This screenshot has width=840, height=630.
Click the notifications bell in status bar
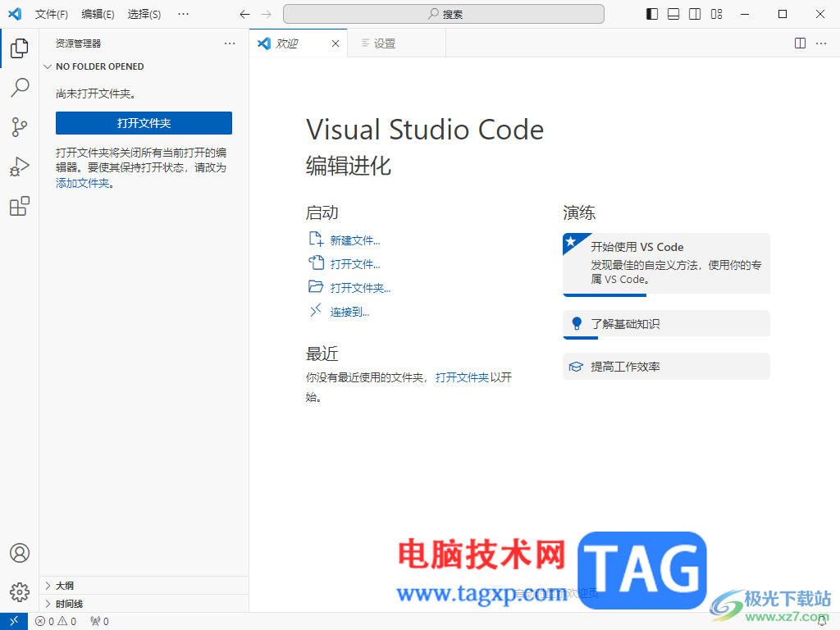(x=822, y=622)
